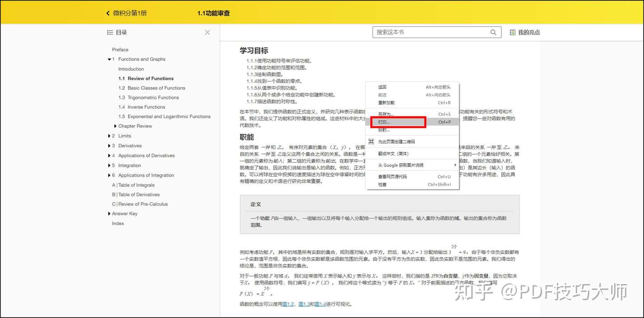Viewport: 644px width, 318px height.
Task: Open 1.4 Inverse Functions
Action: (142, 107)
